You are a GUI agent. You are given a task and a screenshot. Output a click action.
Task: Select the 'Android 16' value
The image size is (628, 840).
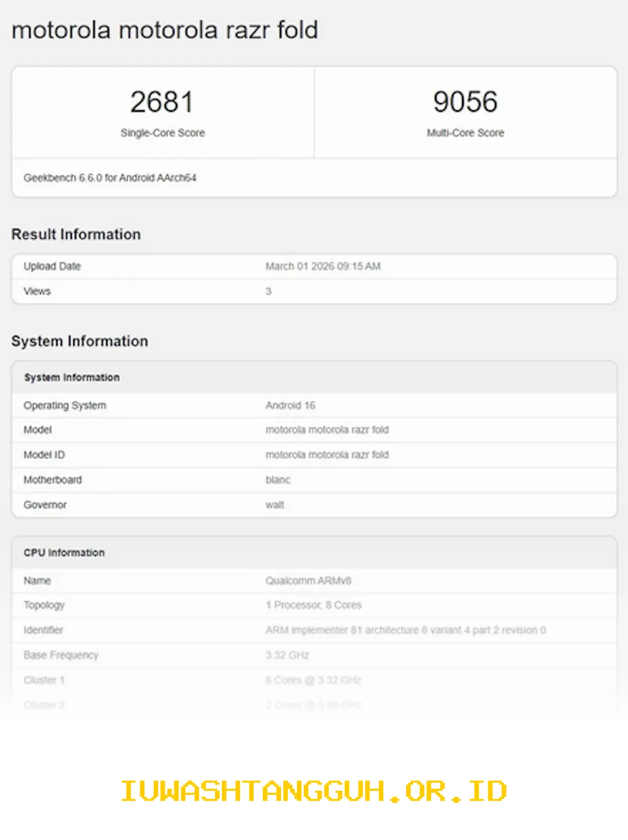290,406
